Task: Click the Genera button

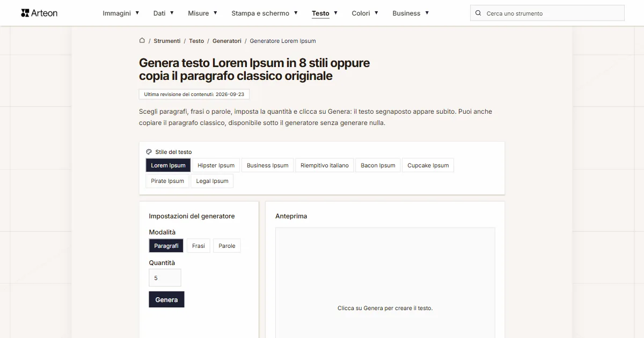Action: click(166, 299)
